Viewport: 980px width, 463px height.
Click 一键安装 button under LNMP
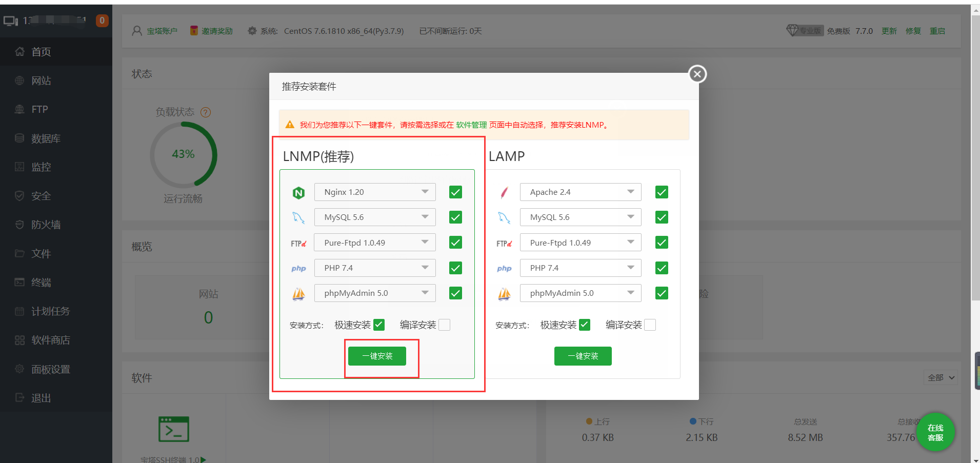[x=377, y=356]
